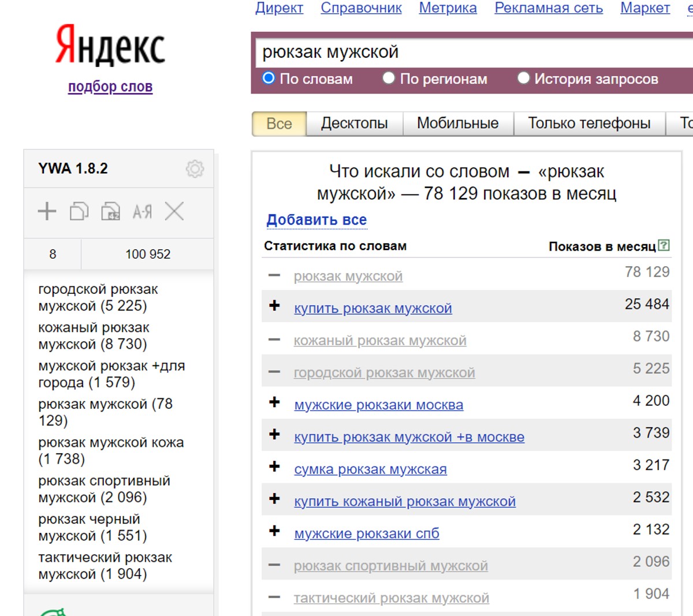
Task: Open the Рекламная сеть link
Action: [549, 8]
